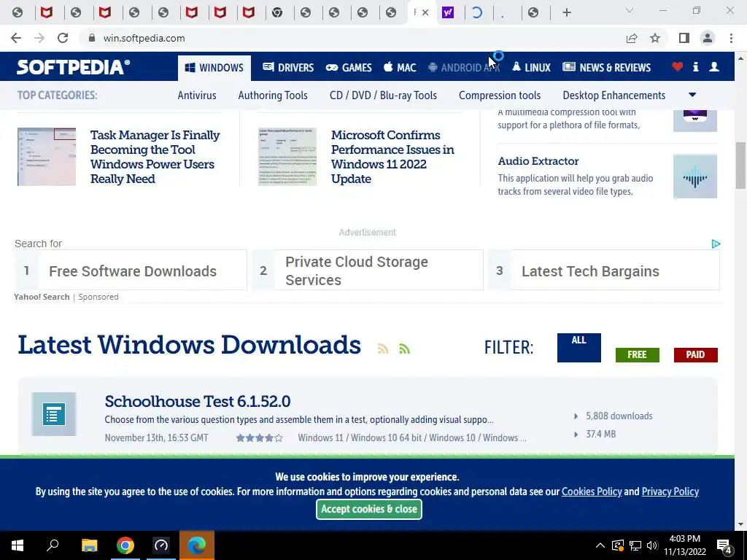Open Desktop Enhancements category
Viewport: 747px width, 560px height.
(x=614, y=96)
